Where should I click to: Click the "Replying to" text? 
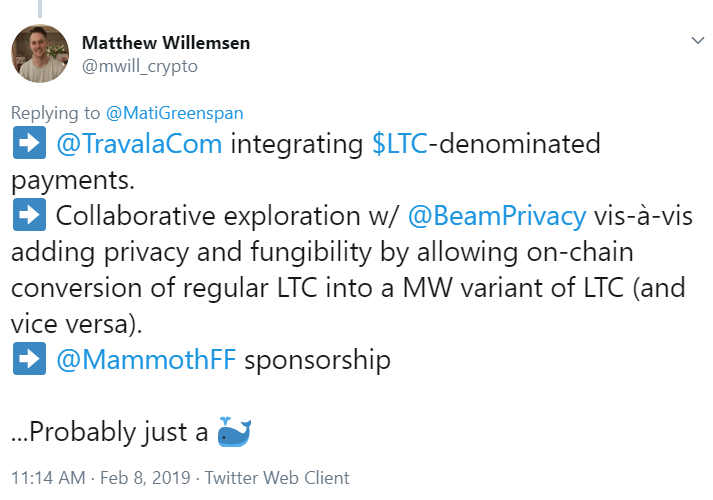[52, 114]
